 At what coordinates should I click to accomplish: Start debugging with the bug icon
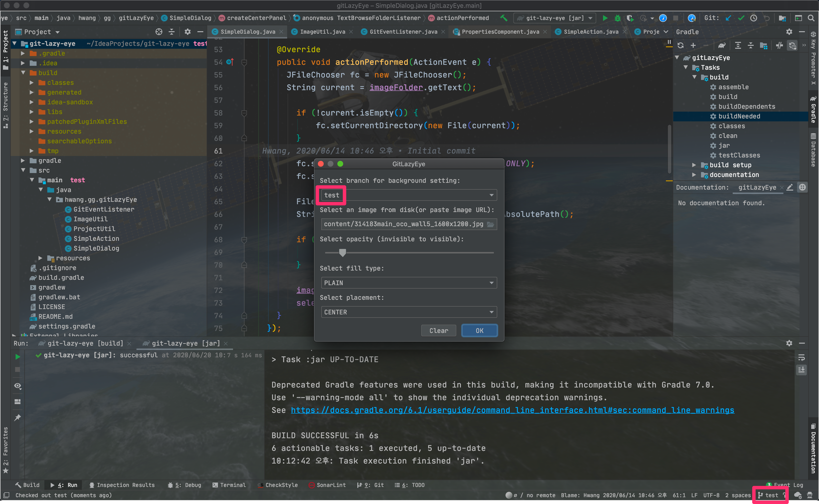pyautogui.click(x=617, y=18)
